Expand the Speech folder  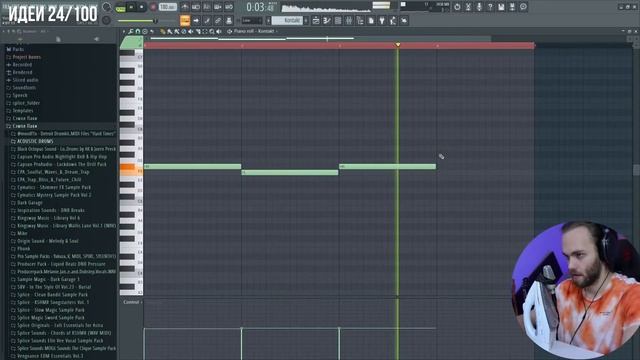pos(17,95)
